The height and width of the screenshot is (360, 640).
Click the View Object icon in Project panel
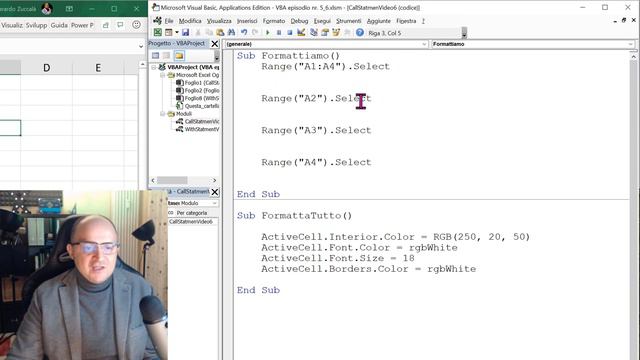click(x=167, y=56)
